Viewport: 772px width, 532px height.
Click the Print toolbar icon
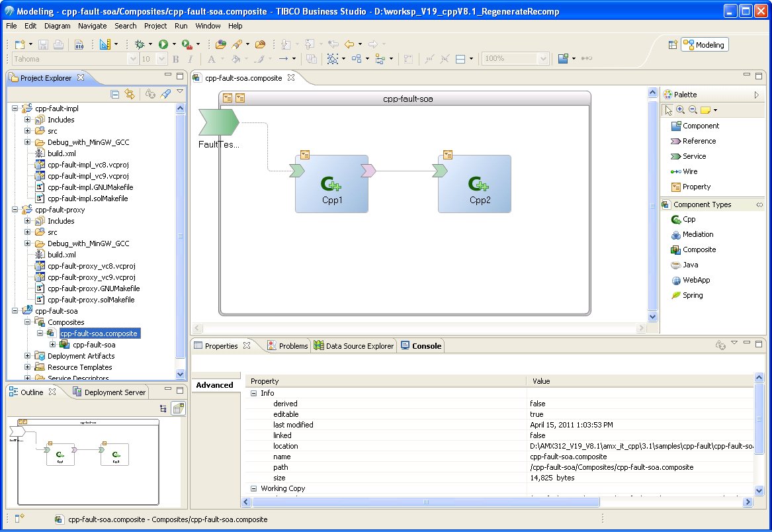58,45
